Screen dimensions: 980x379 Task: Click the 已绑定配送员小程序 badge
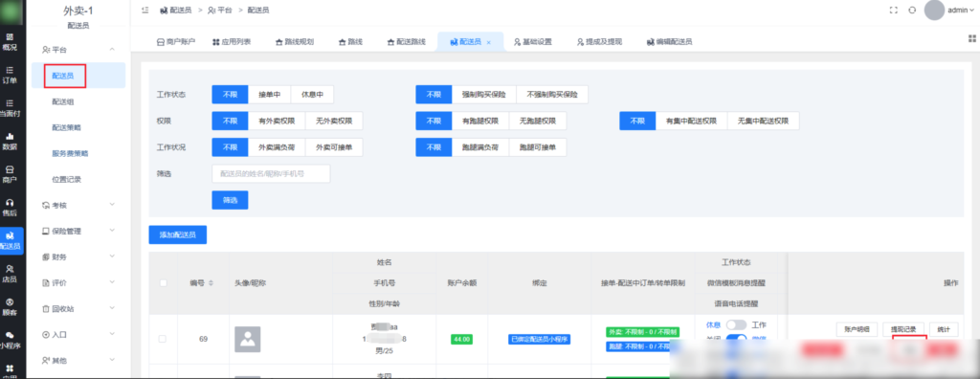[x=540, y=339]
